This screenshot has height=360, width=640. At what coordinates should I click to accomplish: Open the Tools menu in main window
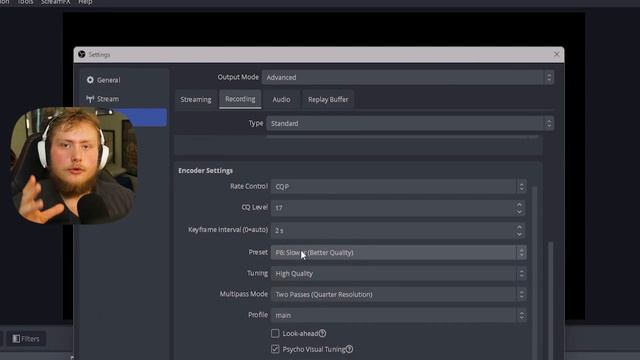click(x=25, y=2)
